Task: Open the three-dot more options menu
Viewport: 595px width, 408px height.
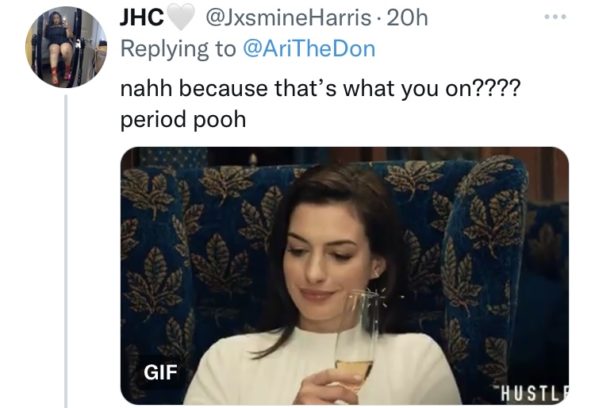Action: point(555,17)
